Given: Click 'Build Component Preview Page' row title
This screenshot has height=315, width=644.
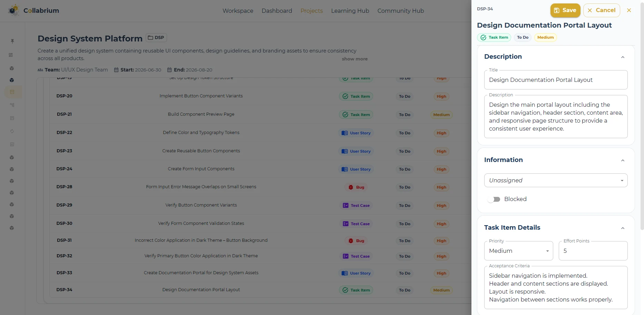Looking at the screenshot, I should pyautogui.click(x=201, y=114).
